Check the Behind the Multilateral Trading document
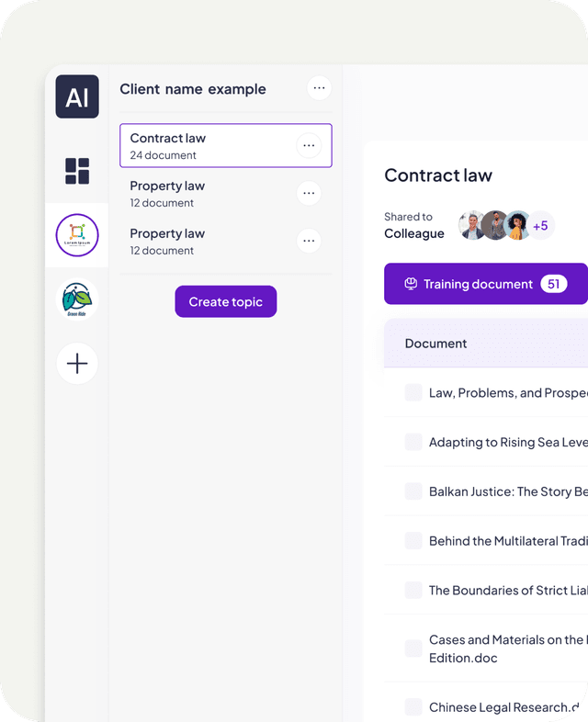Screen dimensions: 588x722 pos(413,540)
